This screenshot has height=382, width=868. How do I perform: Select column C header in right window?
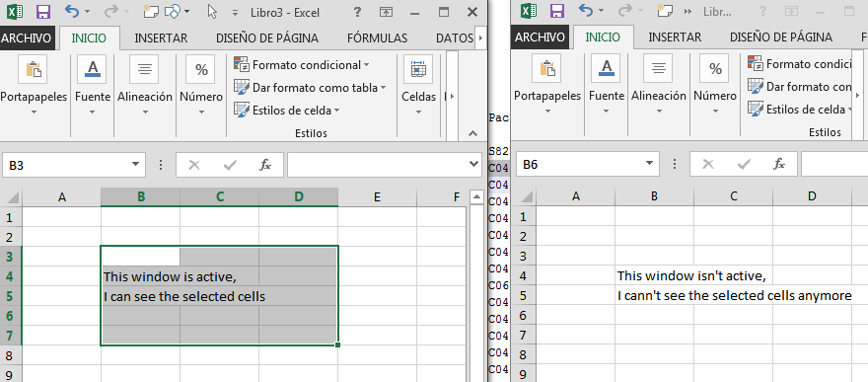[734, 196]
